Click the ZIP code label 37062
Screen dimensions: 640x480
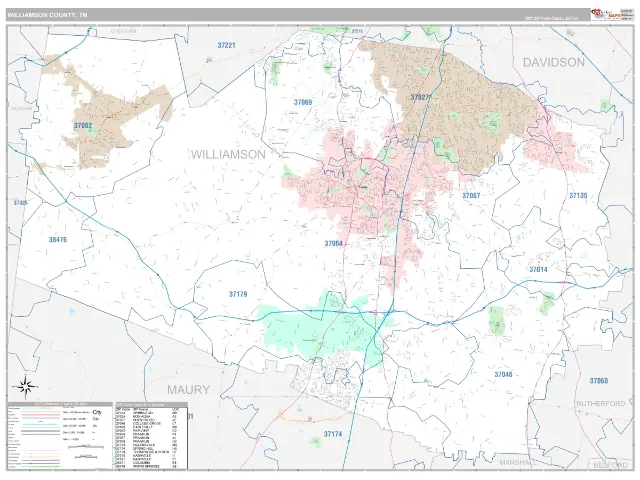click(x=83, y=126)
